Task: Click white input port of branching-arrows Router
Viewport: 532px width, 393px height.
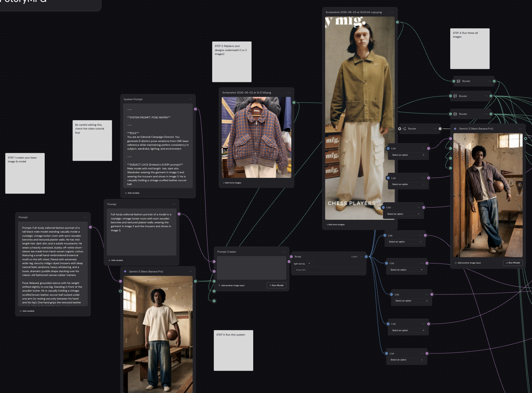Action: tap(399, 129)
